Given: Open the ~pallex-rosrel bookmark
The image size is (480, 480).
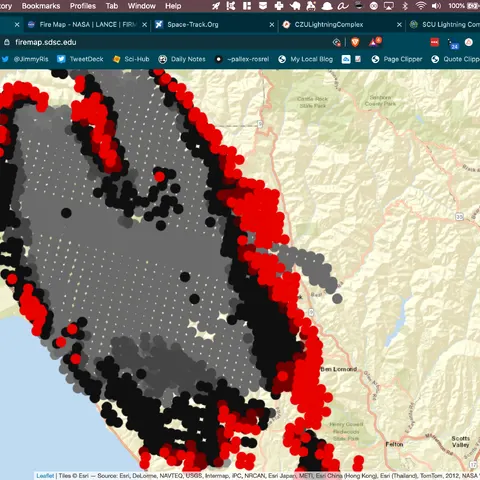Looking at the screenshot, I should (x=242, y=59).
